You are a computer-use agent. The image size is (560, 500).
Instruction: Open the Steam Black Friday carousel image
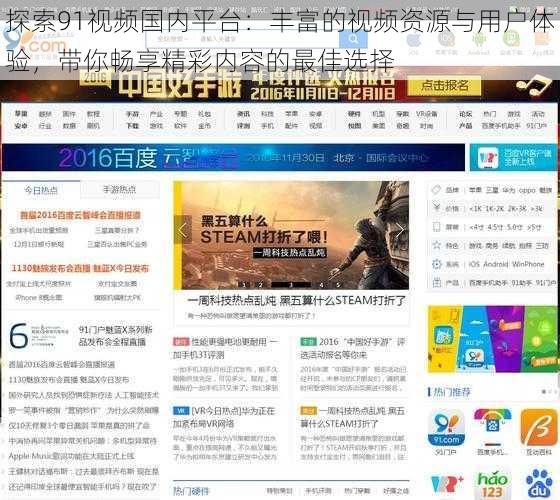pyautogui.click(x=291, y=235)
